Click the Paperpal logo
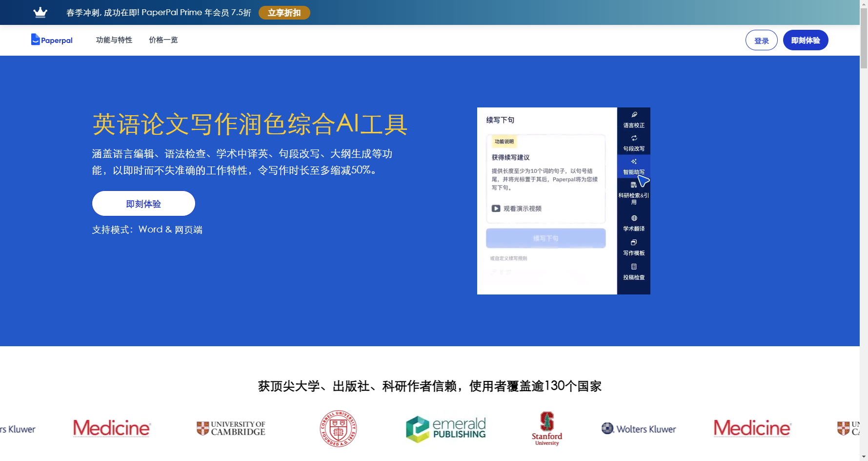The width and height of the screenshot is (868, 461). click(x=52, y=40)
